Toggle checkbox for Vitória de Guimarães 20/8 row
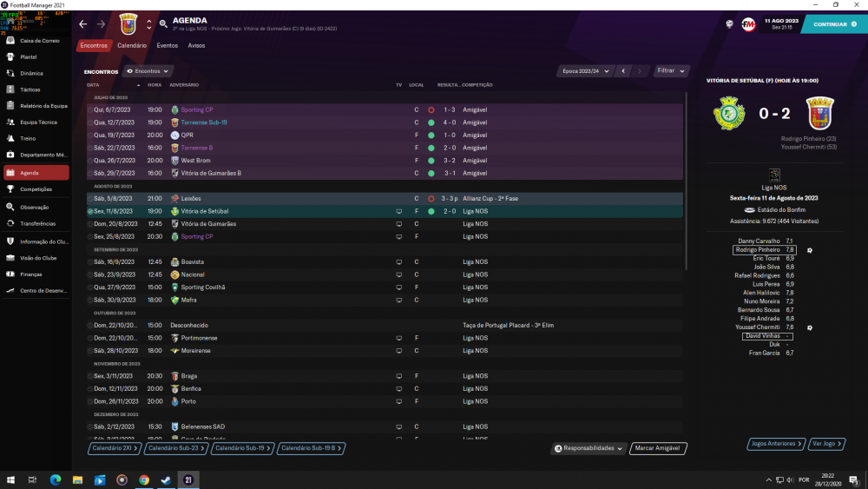The image size is (868, 489). (x=90, y=224)
